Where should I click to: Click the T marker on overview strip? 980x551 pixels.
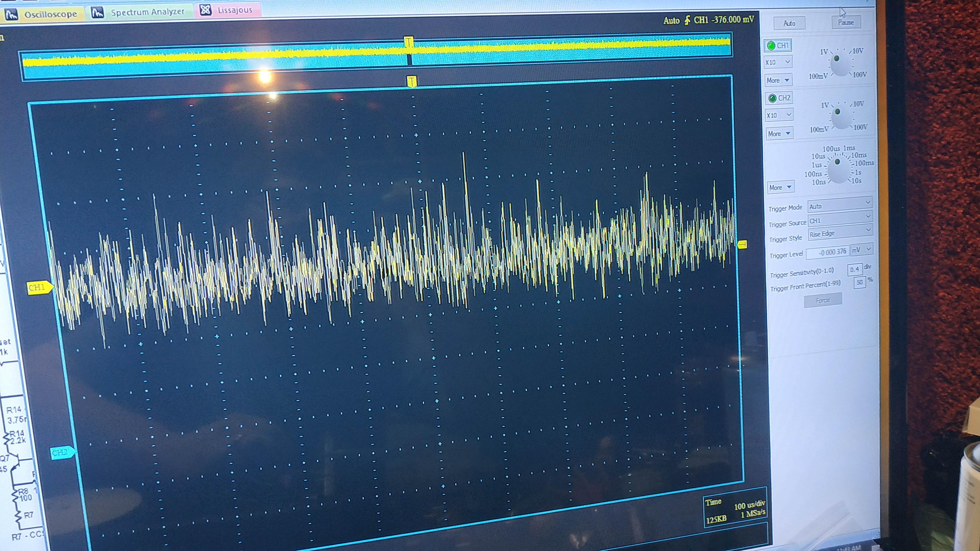409,42
